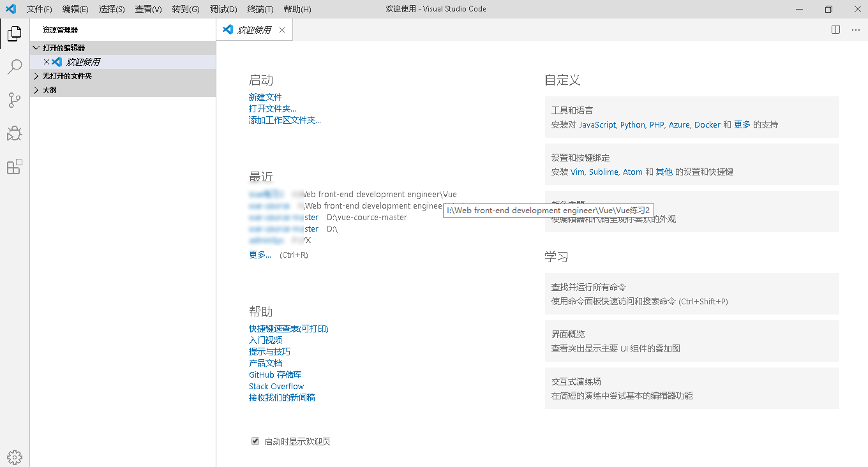Click the 添加工作区文件夹... link
The width and height of the screenshot is (868, 467).
285,120
